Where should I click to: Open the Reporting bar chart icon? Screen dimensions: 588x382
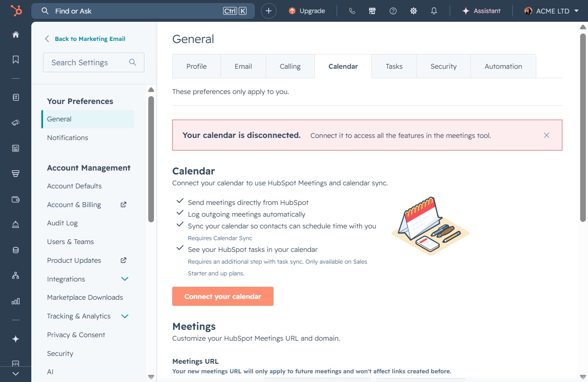point(16,301)
